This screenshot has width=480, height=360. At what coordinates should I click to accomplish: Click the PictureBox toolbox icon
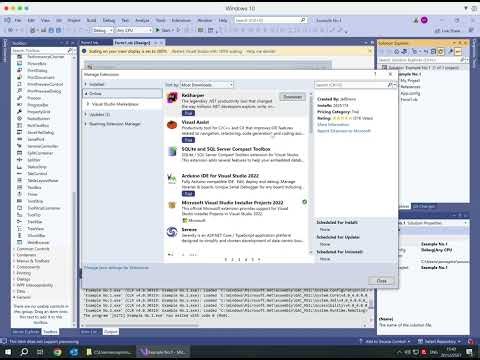click(20, 63)
